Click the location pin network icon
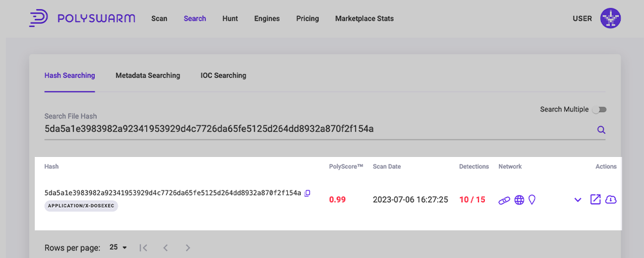The height and width of the screenshot is (258, 644). click(532, 199)
